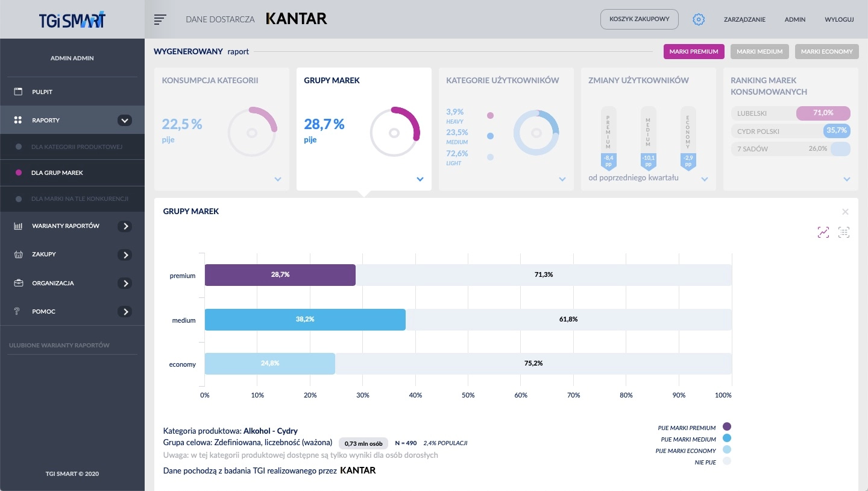Click the hamburger menu icon

pos(160,19)
